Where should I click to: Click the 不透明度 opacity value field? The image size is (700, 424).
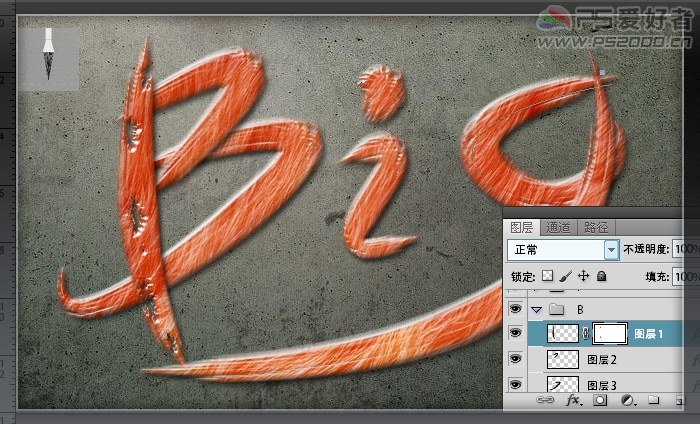[x=685, y=249]
